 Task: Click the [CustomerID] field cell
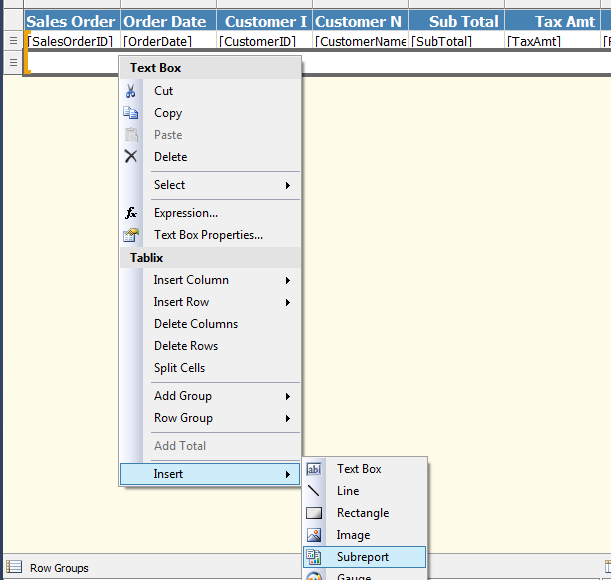point(264,41)
